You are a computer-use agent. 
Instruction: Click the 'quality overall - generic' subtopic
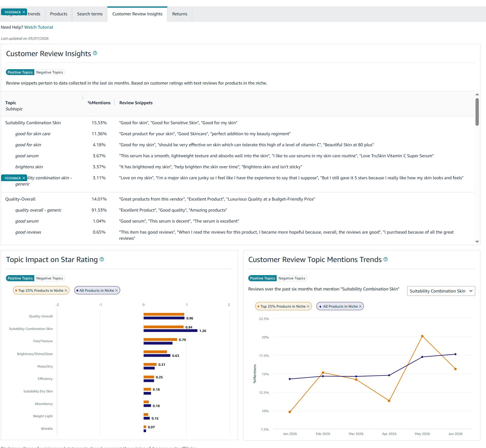click(x=38, y=210)
